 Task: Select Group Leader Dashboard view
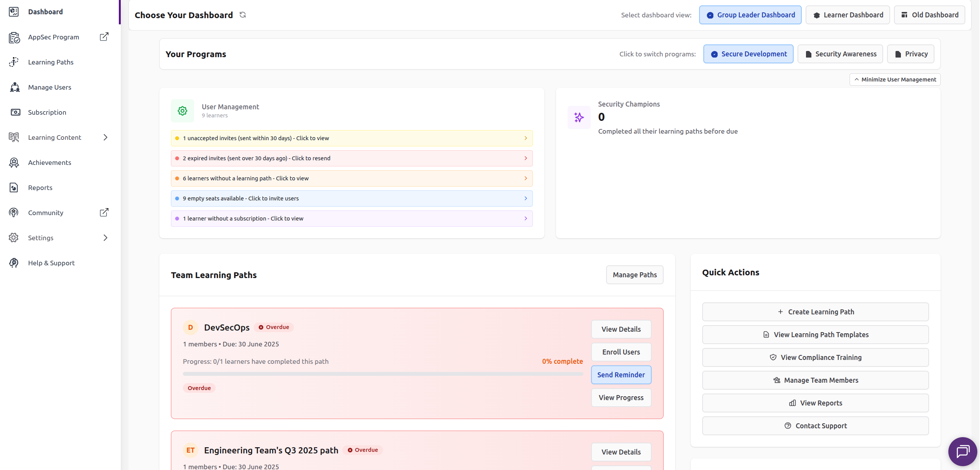click(750, 15)
